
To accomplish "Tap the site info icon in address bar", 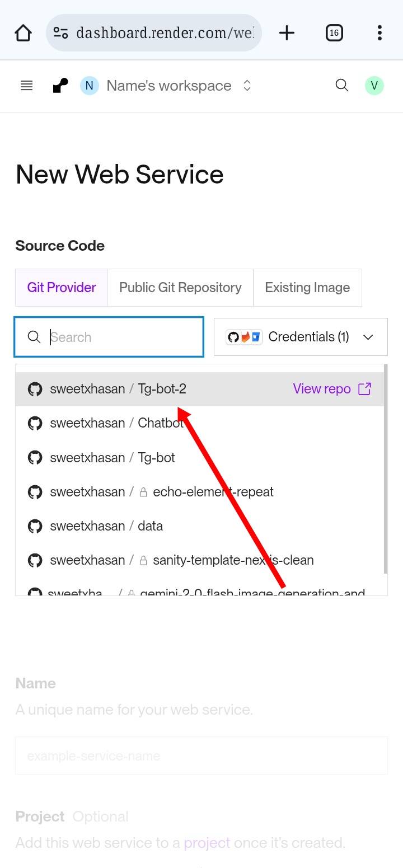I will pyautogui.click(x=61, y=33).
